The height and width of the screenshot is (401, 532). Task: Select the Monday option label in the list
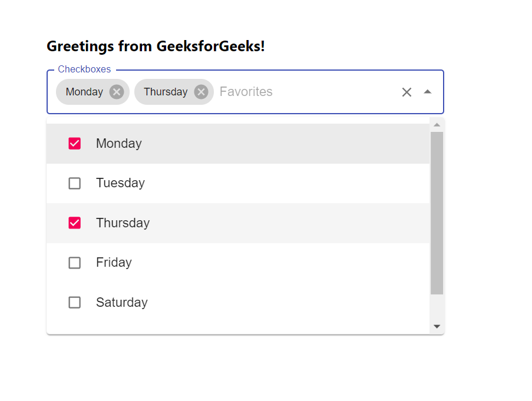[x=119, y=144]
